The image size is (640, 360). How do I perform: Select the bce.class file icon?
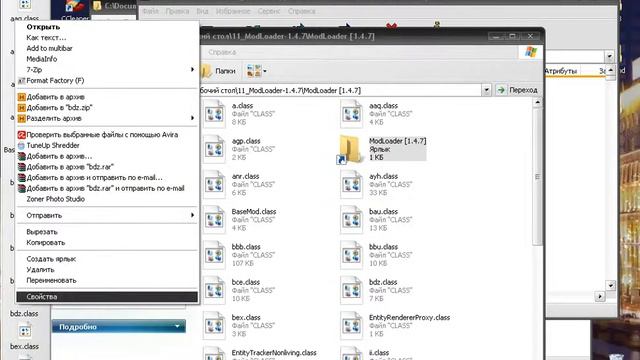(x=215, y=290)
